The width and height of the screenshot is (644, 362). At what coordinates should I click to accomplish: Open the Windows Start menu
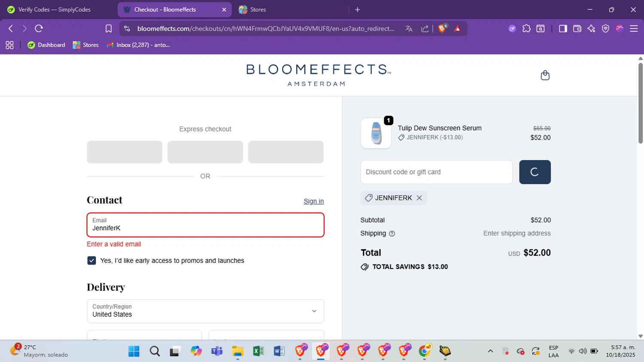click(x=134, y=351)
